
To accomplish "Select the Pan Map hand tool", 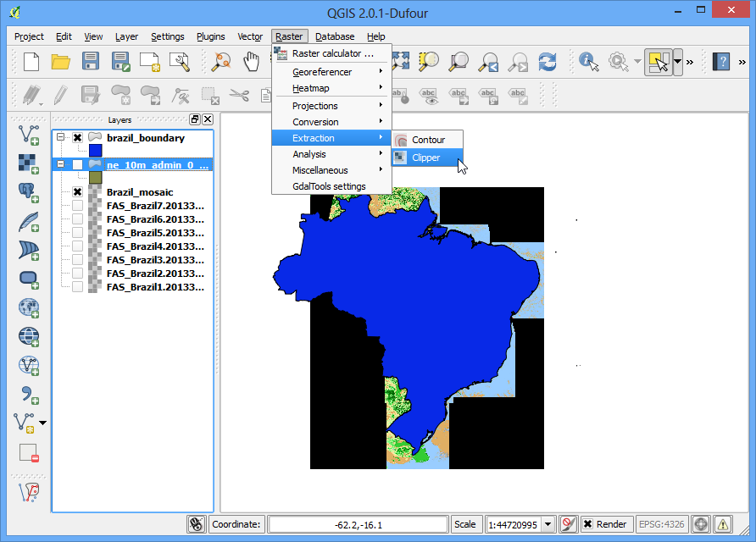I will [x=251, y=62].
